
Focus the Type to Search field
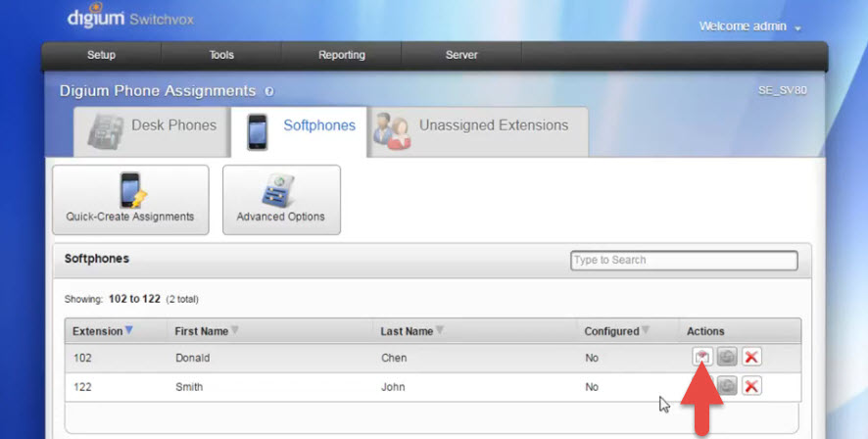(x=684, y=261)
